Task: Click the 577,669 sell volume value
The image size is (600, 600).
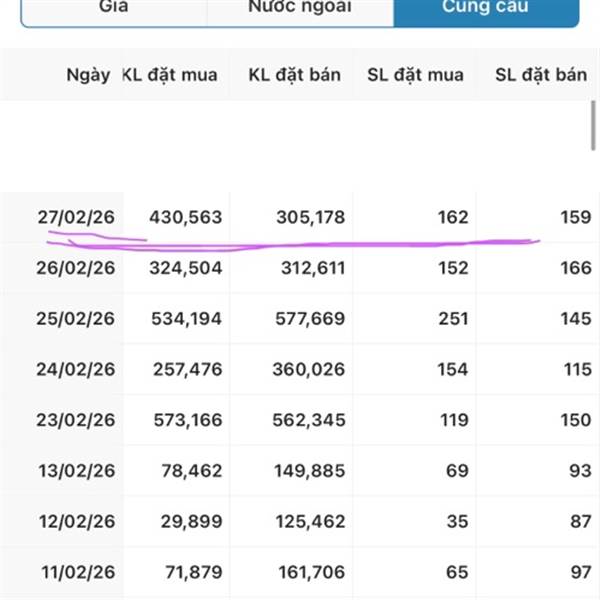Action: [x=308, y=319]
